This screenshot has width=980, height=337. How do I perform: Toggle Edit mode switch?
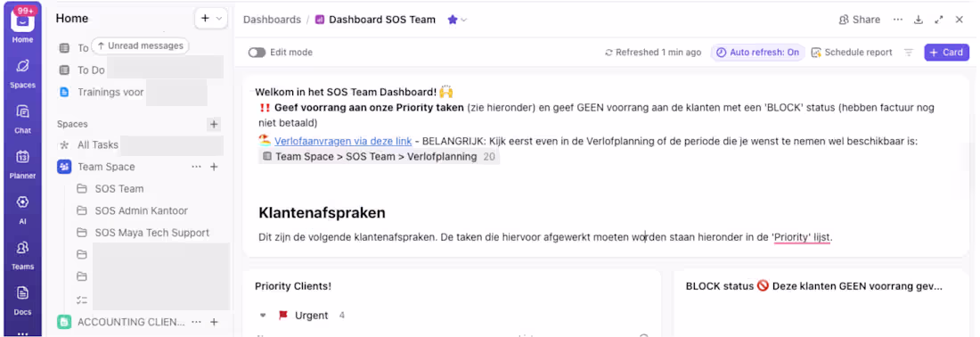pyautogui.click(x=257, y=53)
